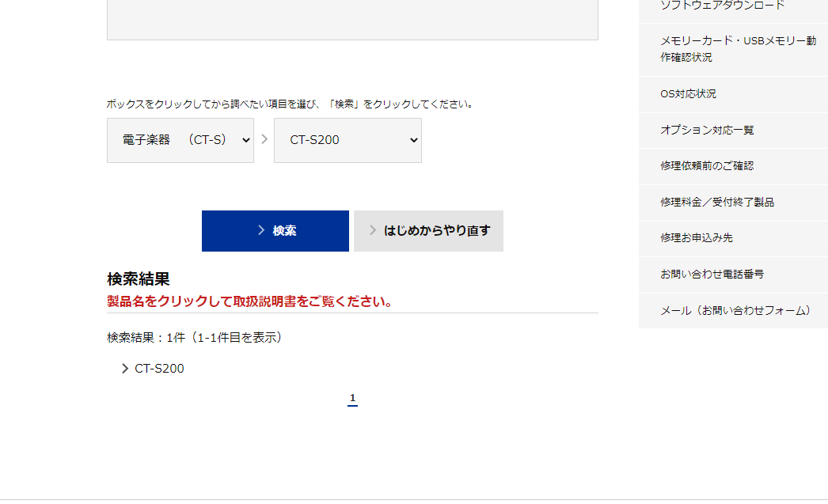This screenshot has width=828, height=504.
Task: Open the CT-S200 model dropdown
Action: [348, 140]
